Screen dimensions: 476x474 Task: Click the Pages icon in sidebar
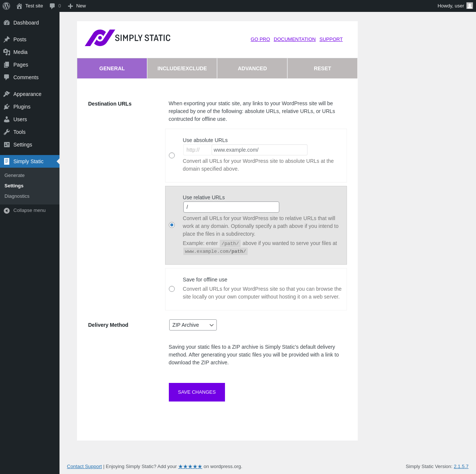[x=7, y=65]
